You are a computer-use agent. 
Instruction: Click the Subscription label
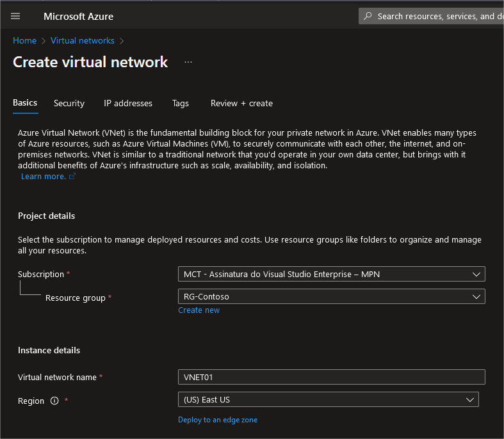(x=41, y=275)
